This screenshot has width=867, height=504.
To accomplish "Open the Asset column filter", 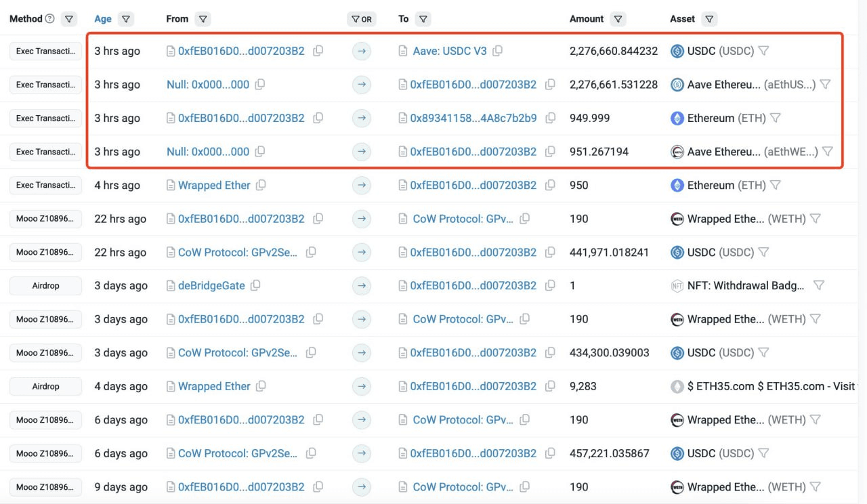I will point(709,19).
